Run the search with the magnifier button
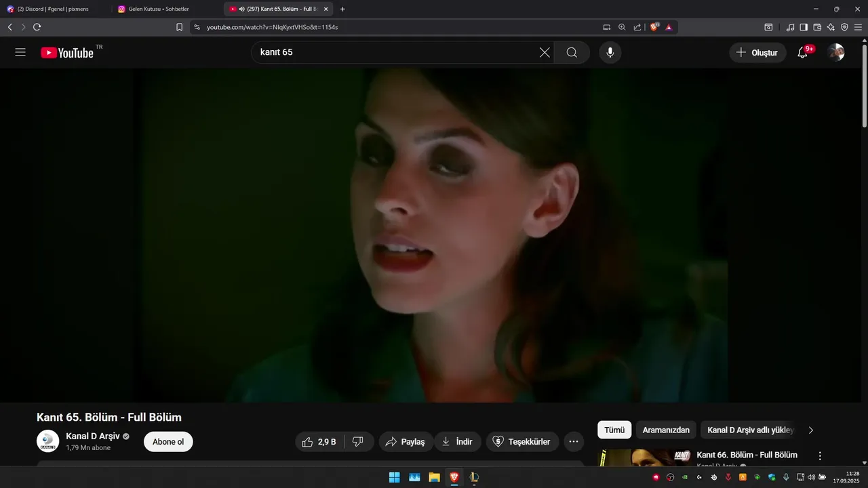The width and height of the screenshot is (868, 488). (x=572, y=52)
